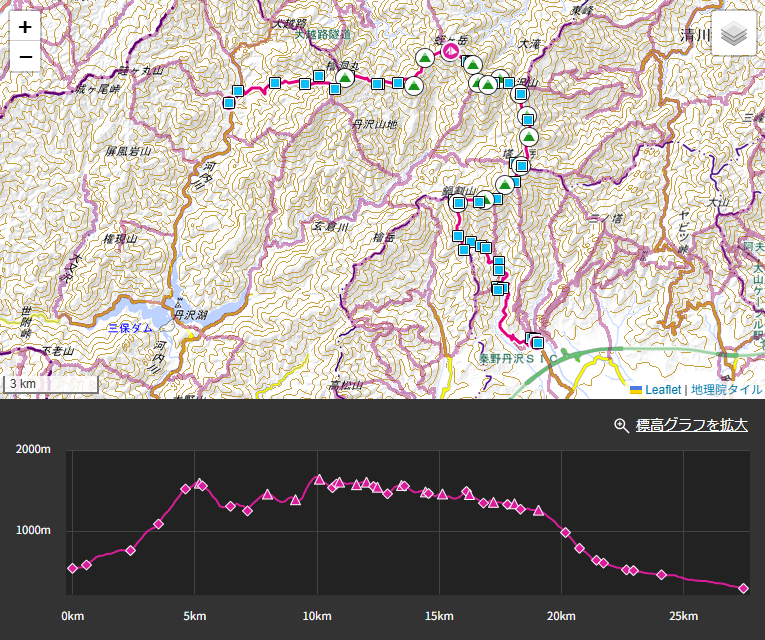
Task: Click the triangle marker near 19km on elevation graph
Action: click(539, 510)
